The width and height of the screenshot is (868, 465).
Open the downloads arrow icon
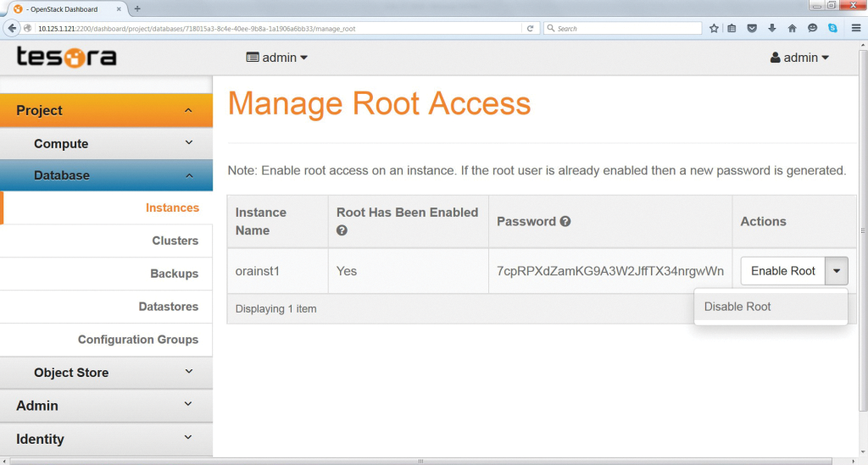point(771,28)
